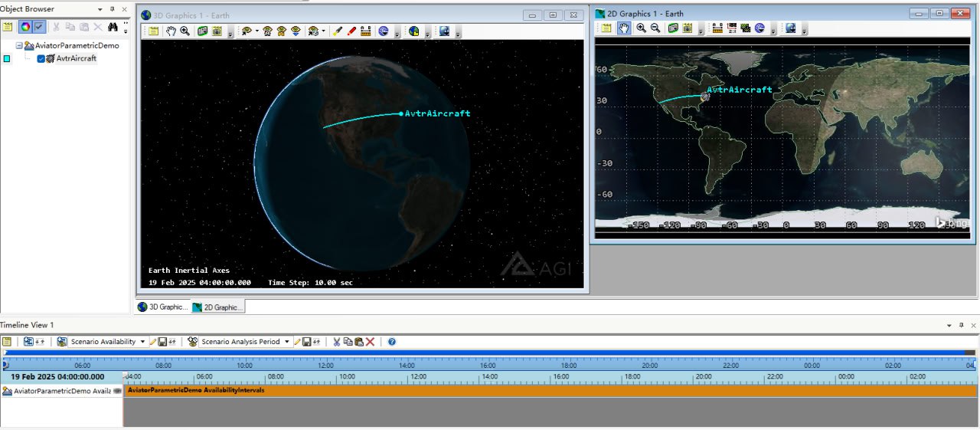Click the zoom in magnifier in 2D Graphics toolbar
Viewport: 980px width, 430px height.
pos(642,28)
